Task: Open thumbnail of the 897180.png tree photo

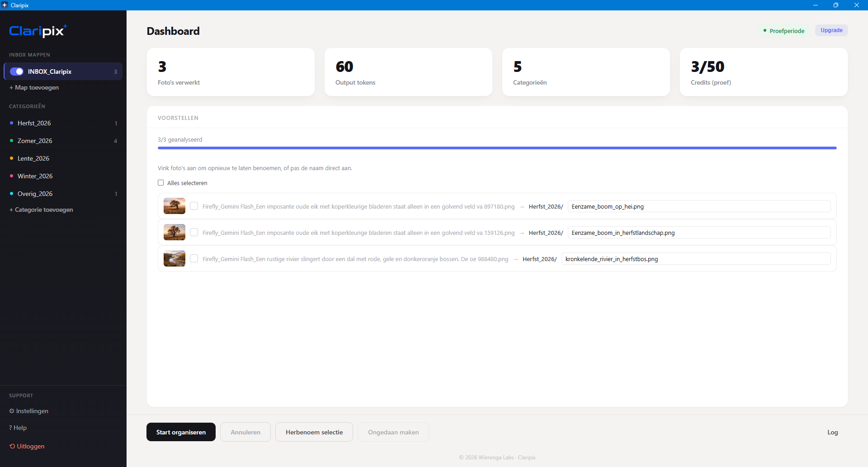Action: [175, 206]
